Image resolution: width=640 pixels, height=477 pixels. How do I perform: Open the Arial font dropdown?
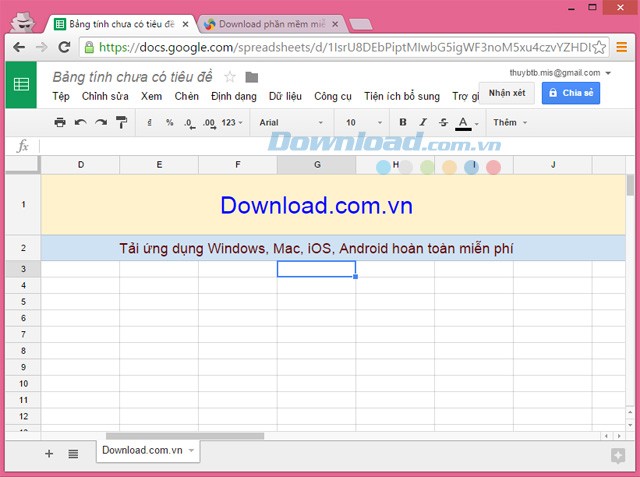point(291,122)
